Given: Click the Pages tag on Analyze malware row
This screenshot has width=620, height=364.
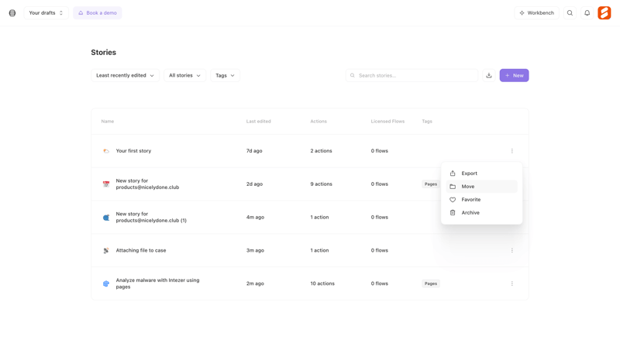Looking at the screenshot, I should pos(431,283).
